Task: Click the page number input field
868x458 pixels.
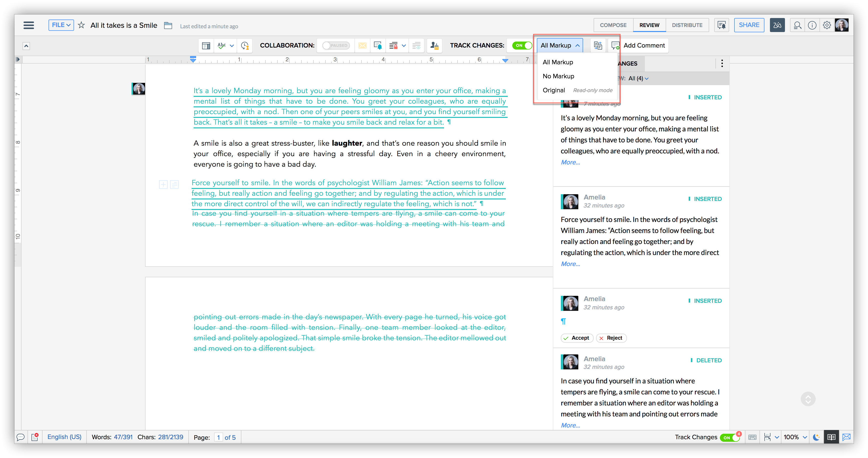Action: coord(218,437)
